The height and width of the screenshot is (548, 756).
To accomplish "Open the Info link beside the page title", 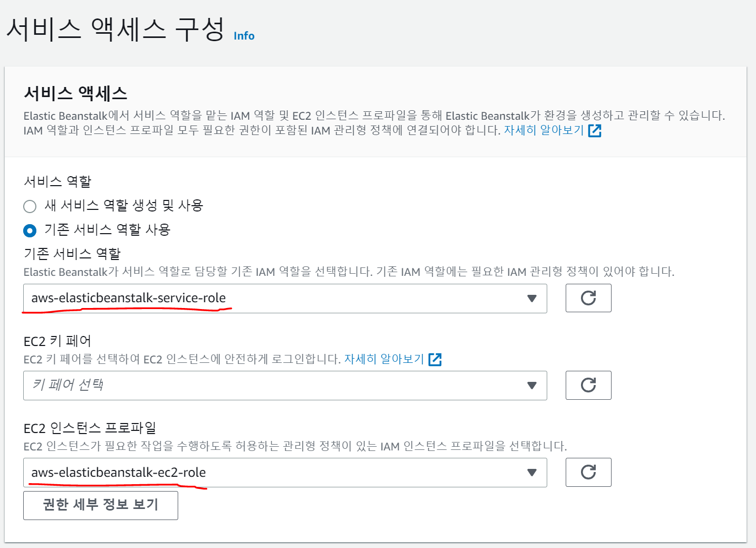I will tap(244, 36).
